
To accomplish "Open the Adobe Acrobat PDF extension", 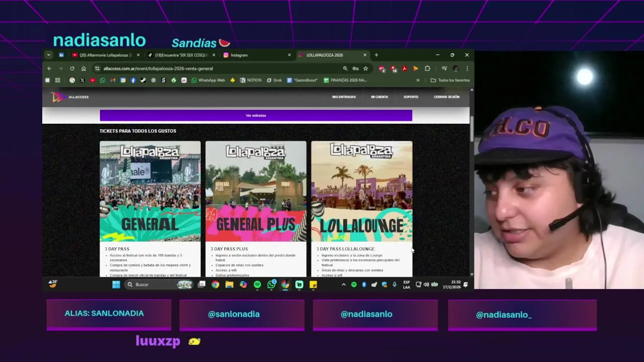I will click(404, 68).
